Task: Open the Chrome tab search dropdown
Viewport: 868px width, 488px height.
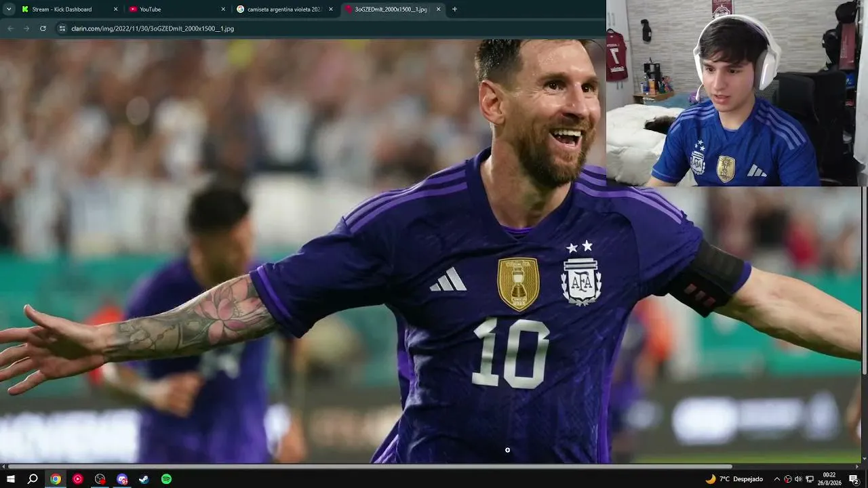Action: tap(9, 9)
